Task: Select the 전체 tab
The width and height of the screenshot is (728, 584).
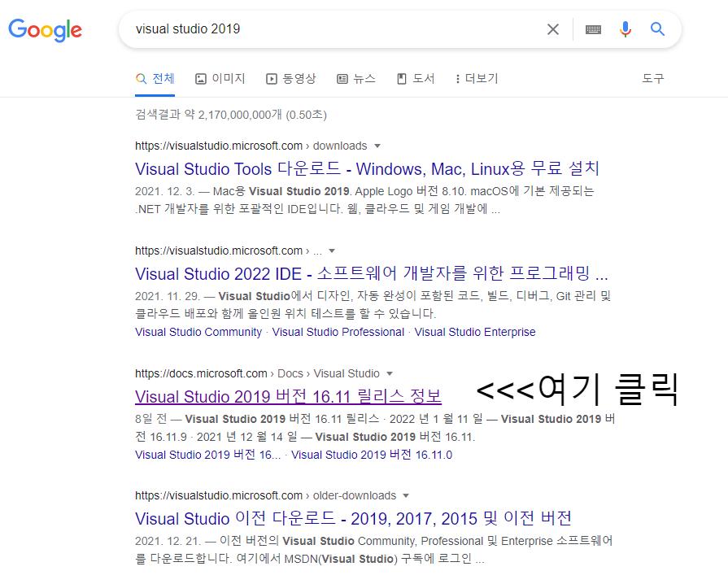Action: [x=155, y=78]
